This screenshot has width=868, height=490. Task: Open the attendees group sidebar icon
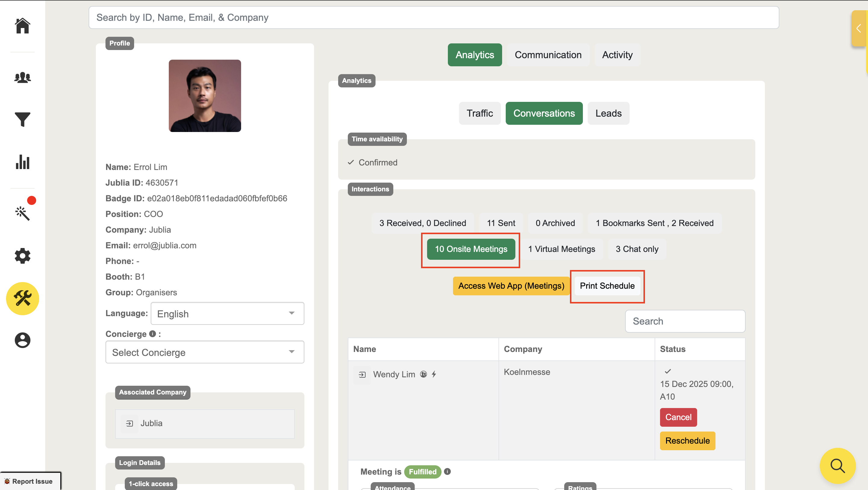click(x=23, y=77)
